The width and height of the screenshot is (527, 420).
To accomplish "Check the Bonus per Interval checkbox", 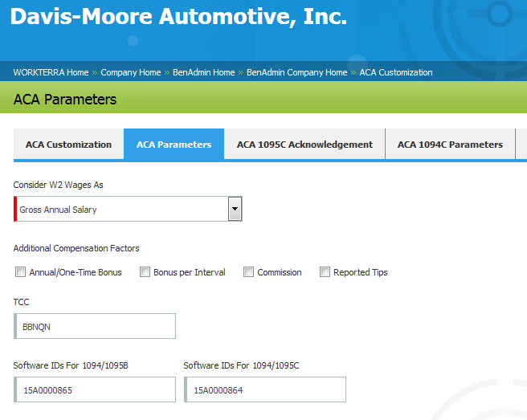I will click(x=145, y=271).
